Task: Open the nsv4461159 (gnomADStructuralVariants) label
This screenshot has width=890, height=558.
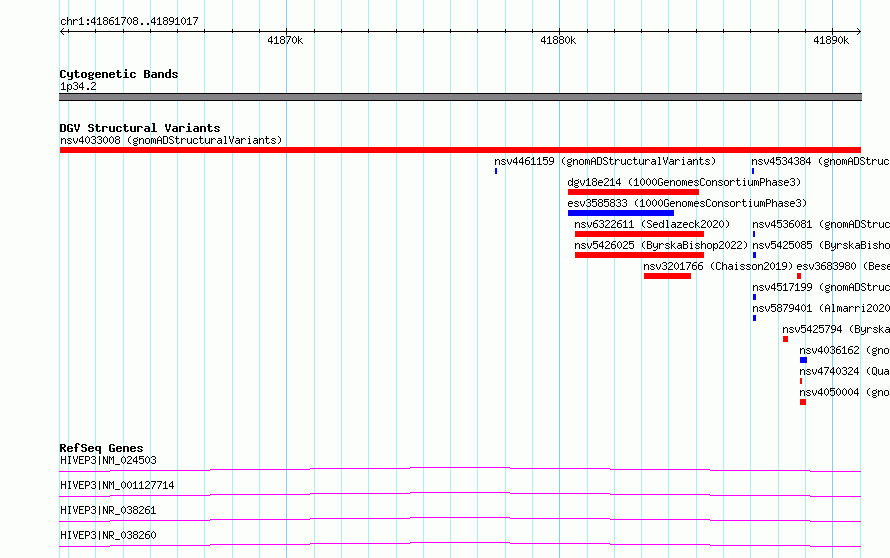Action: (x=605, y=161)
